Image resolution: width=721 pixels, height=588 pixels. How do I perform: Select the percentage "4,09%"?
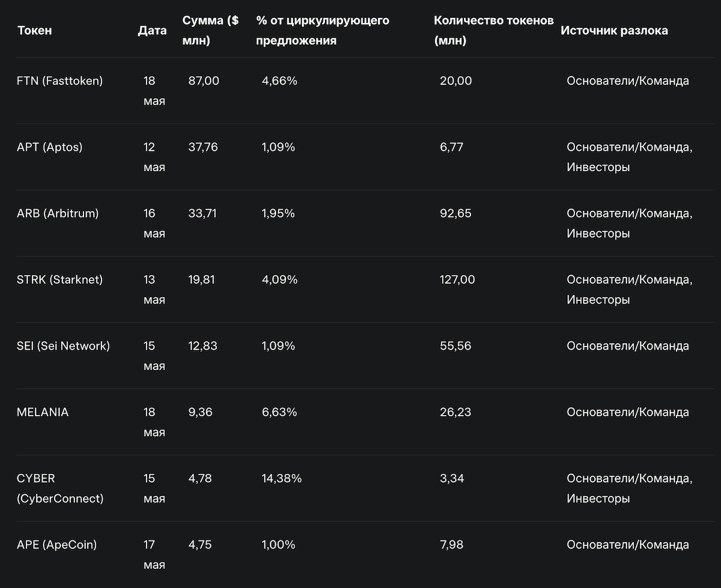point(279,279)
